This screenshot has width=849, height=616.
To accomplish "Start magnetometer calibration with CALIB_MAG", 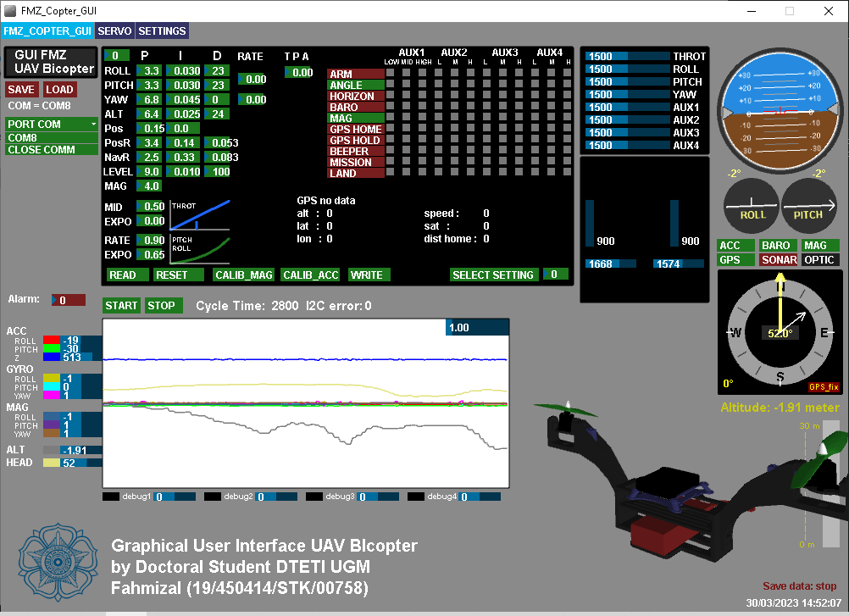I will coord(244,275).
